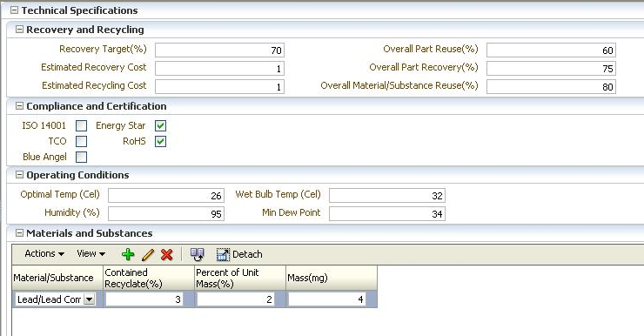
Task: Check the ISO 14001 checkbox
Action: point(81,125)
